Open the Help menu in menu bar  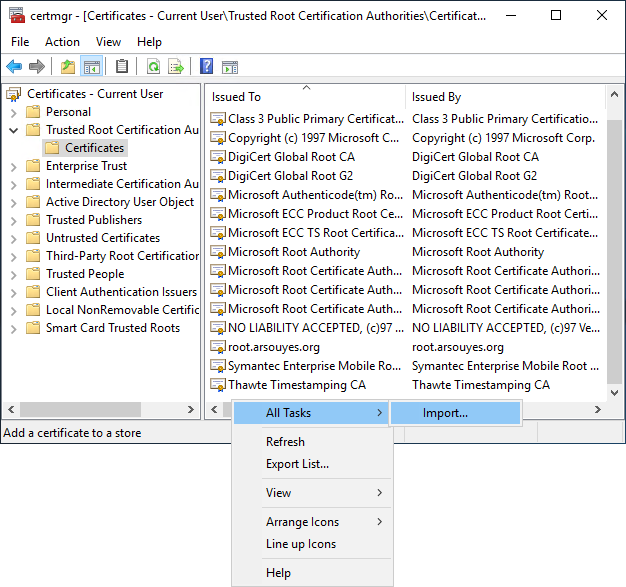coord(149,42)
